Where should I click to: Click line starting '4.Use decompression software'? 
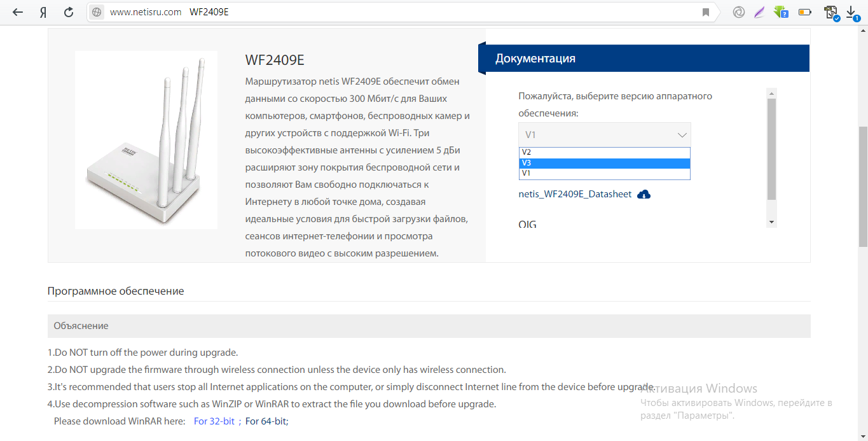pyautogui.click(x=272, y=404)
